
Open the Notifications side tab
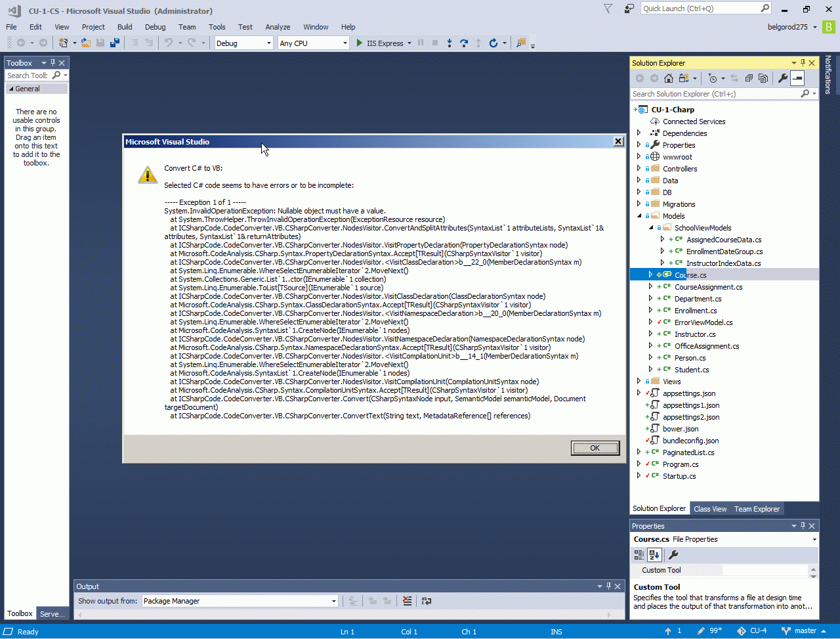(x=829, y=74)
